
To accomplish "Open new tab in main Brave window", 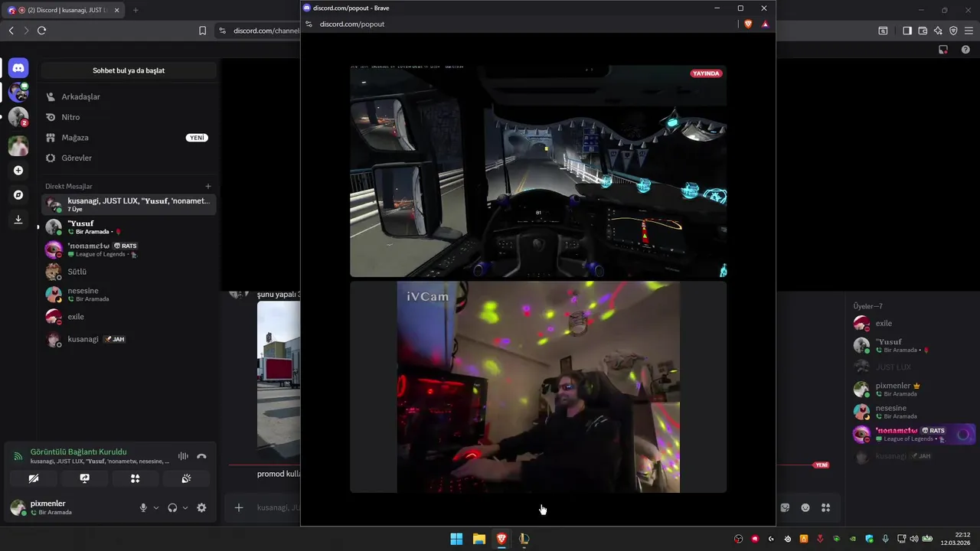I will tap(136, 10).
